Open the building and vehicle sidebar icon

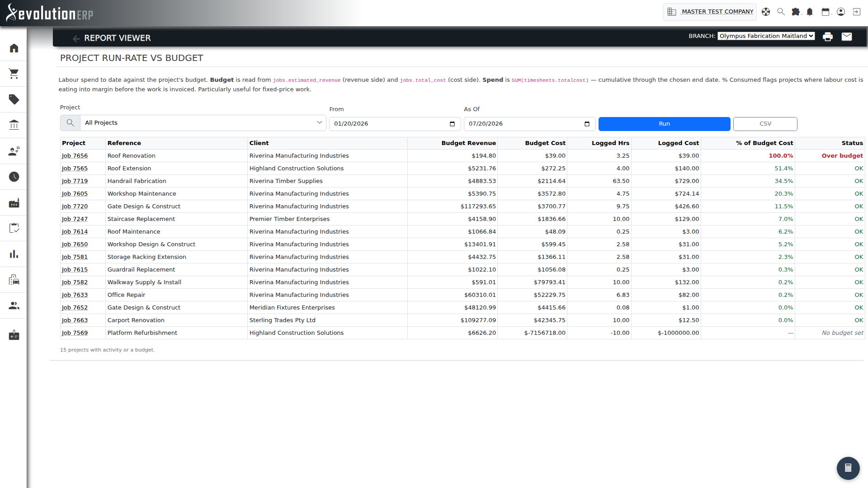14,280
